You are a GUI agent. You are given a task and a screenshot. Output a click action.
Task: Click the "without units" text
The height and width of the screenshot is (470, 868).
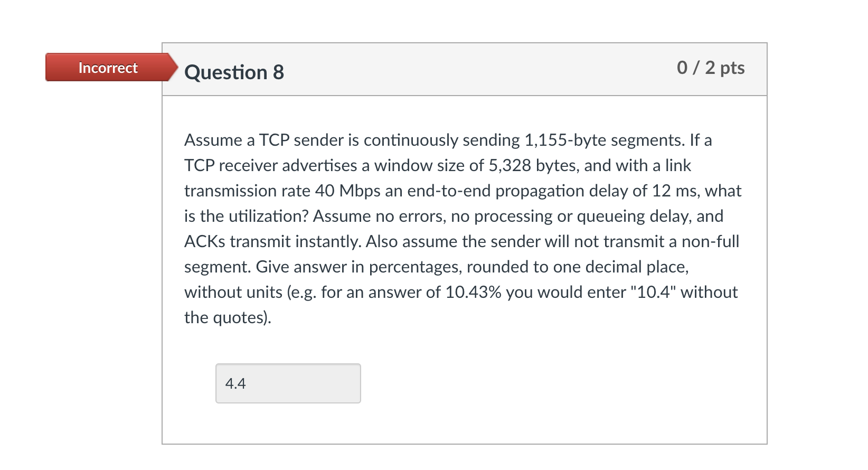point(233,292)
